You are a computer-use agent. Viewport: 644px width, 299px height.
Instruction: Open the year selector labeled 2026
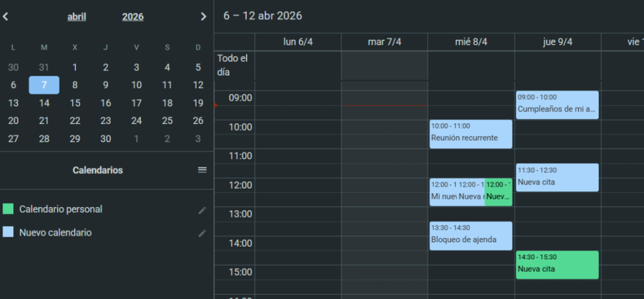point(133,17)
